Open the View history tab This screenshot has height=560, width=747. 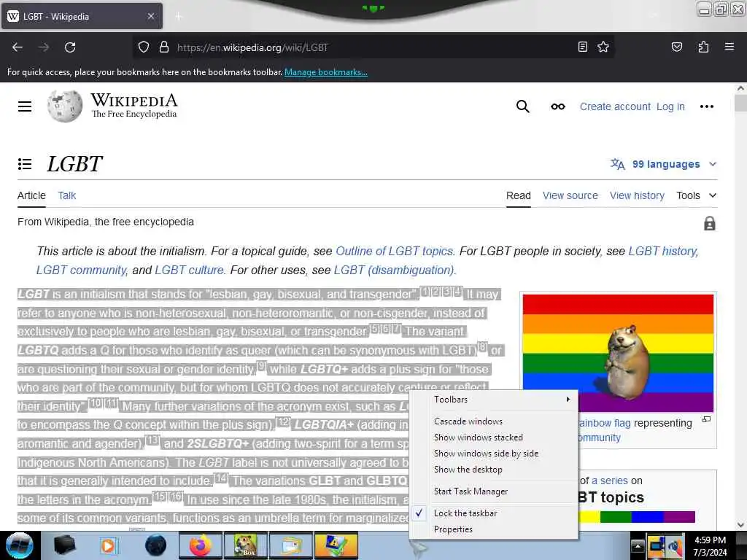click(x=637, y=195)
